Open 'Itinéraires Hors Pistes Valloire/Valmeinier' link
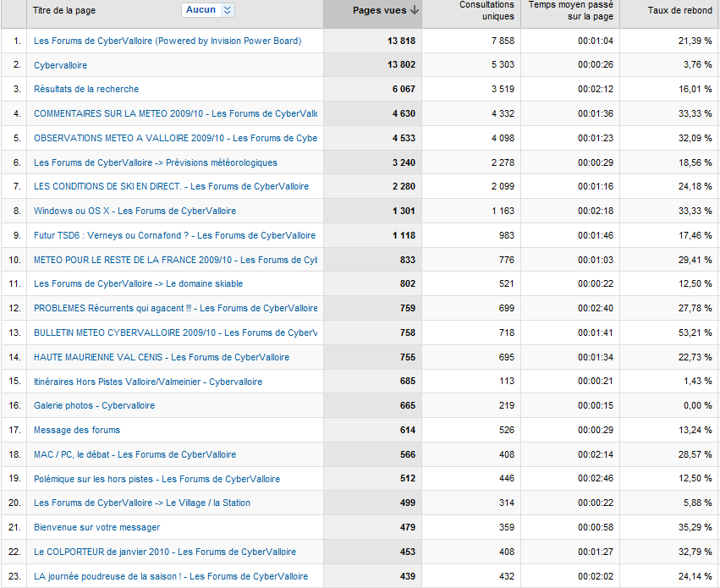This screenshot has width=720, height=588. click(147, 382)
